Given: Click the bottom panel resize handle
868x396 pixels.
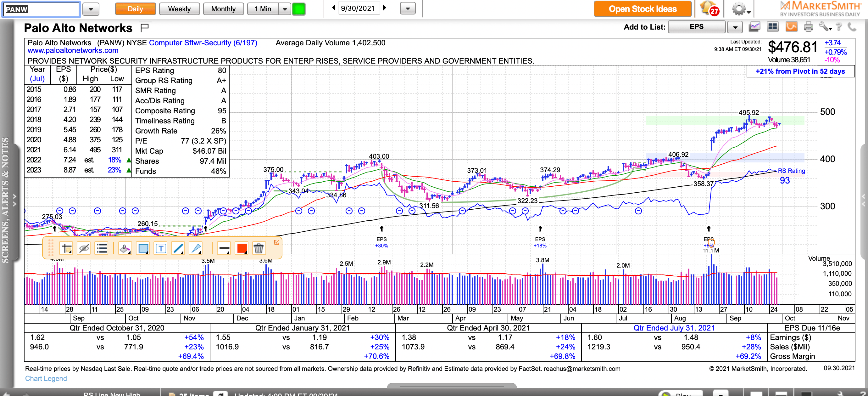Looking at the screenshot, I should click(452, 385).
